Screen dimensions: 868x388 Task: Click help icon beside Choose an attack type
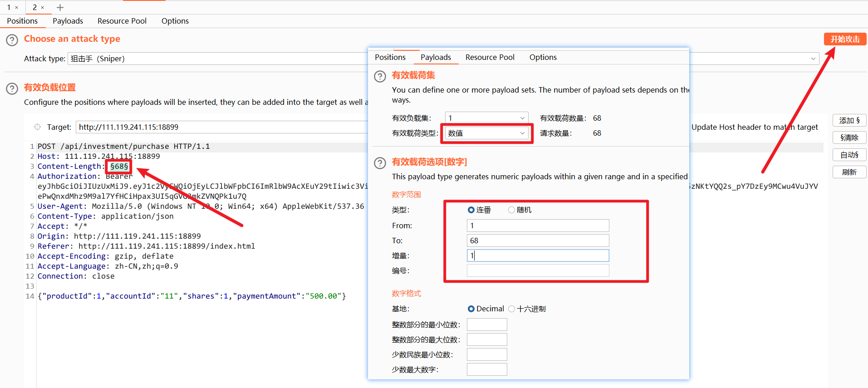coord(12,40)
